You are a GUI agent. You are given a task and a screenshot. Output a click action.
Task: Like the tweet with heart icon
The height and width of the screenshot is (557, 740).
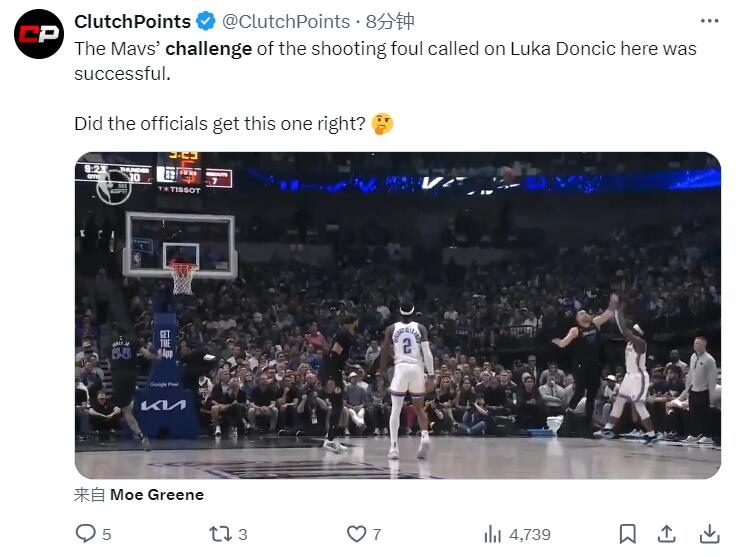pos(356,534)
